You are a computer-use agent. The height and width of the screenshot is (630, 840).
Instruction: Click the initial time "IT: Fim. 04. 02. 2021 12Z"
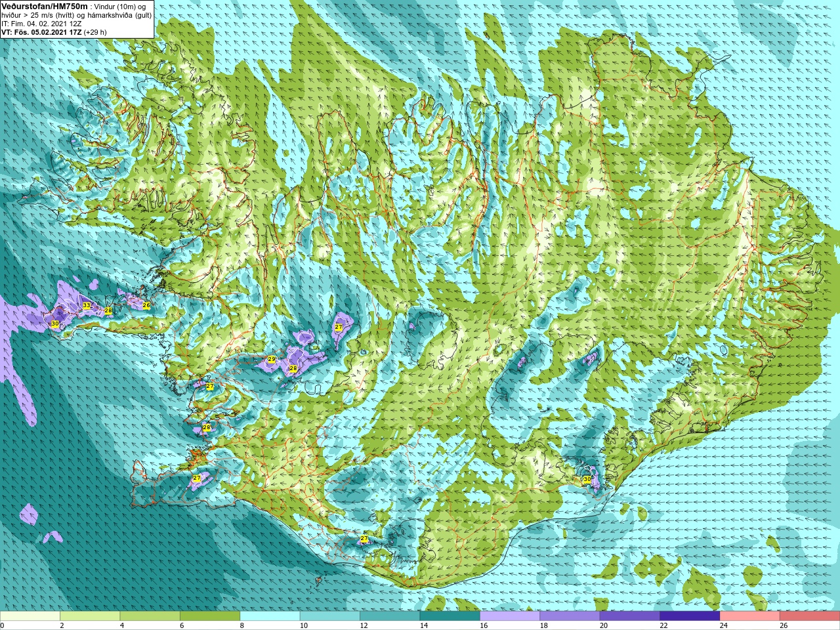[x=41, y=23]
